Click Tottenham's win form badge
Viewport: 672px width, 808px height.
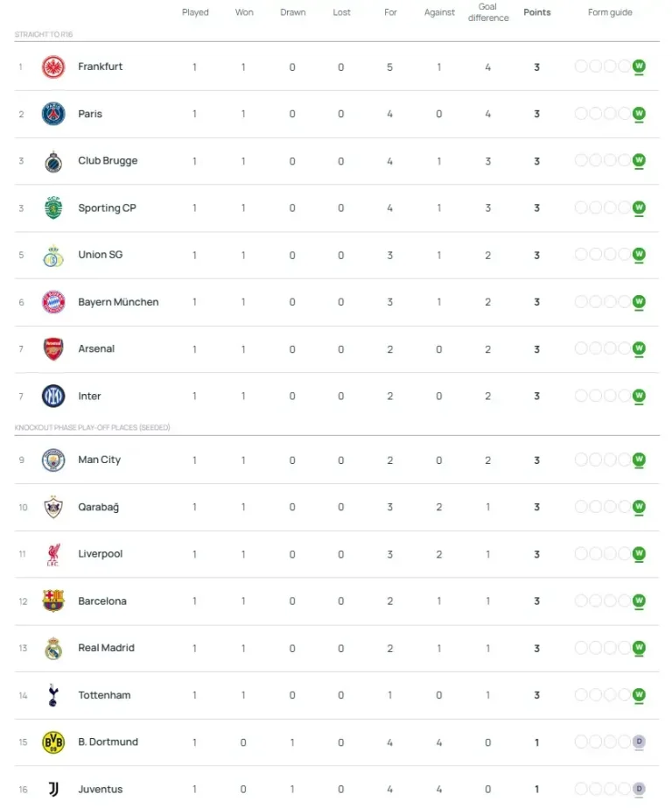click(639, 695)
